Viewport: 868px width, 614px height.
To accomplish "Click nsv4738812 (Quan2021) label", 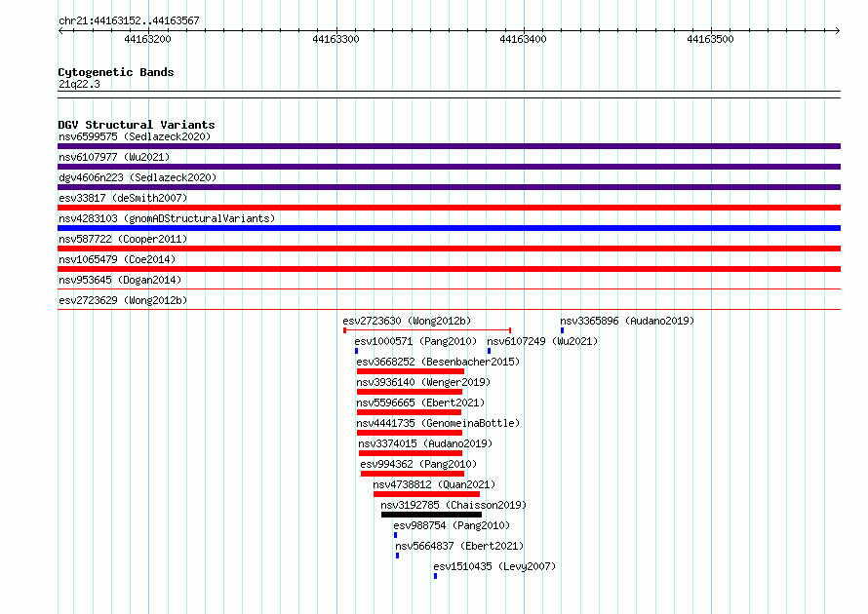I will [434, 484].
